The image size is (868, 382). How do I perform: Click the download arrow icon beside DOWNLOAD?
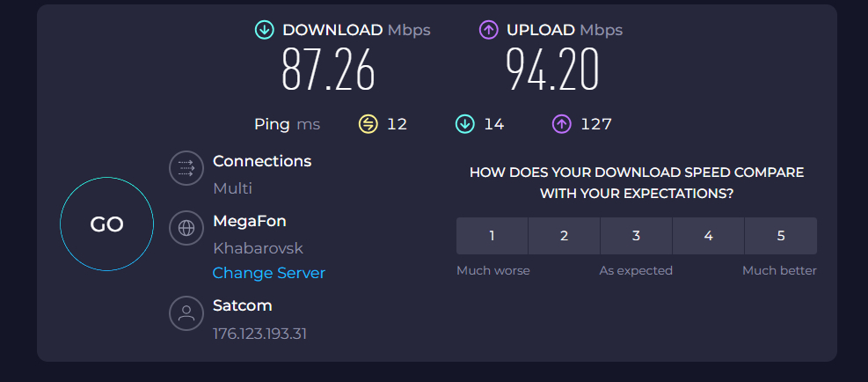point(265,30)
